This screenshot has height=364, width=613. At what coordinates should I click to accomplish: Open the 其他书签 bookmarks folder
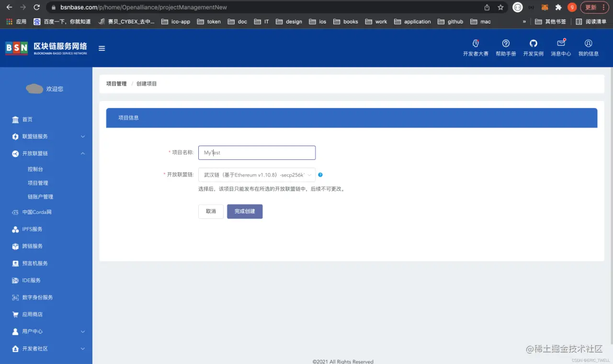click(550, 22)
